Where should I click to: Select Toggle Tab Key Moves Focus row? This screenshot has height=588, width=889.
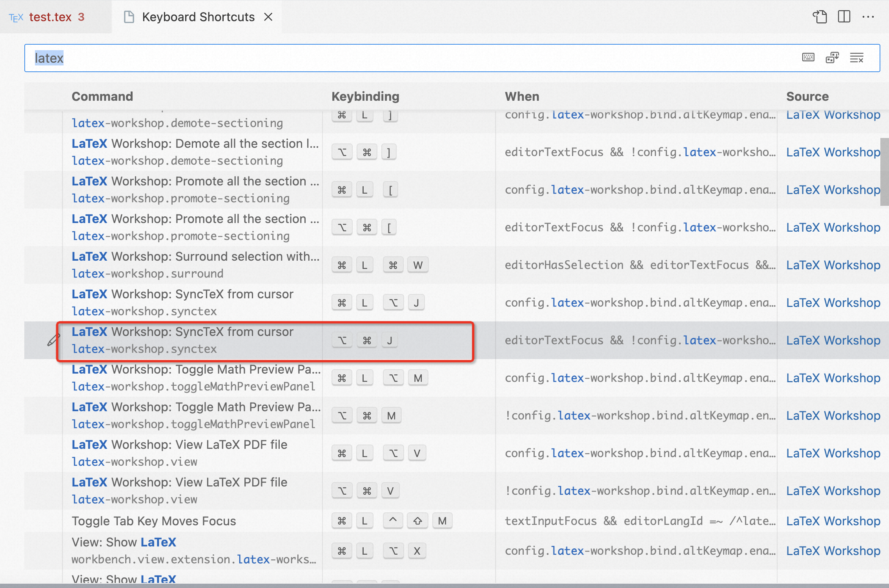457,521
